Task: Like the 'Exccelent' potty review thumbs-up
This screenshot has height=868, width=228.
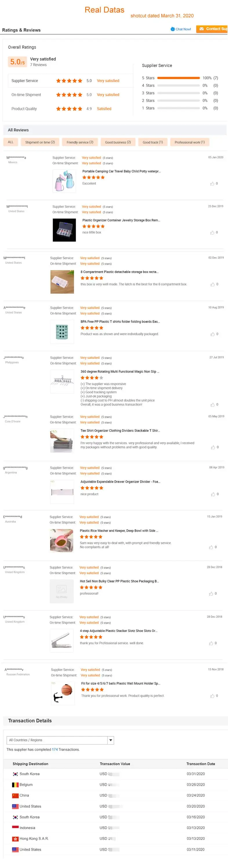Action: [212, 184]
